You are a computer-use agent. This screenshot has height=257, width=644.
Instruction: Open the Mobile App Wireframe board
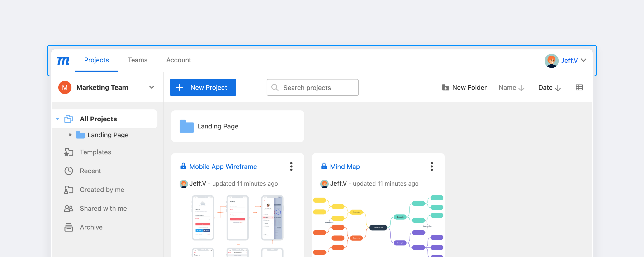[223, 167]
